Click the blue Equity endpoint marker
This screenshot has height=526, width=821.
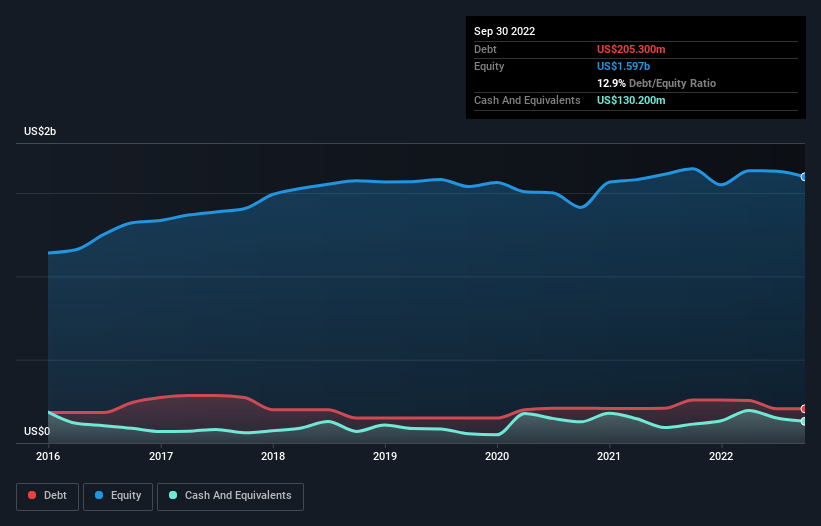tap(804, 177)
